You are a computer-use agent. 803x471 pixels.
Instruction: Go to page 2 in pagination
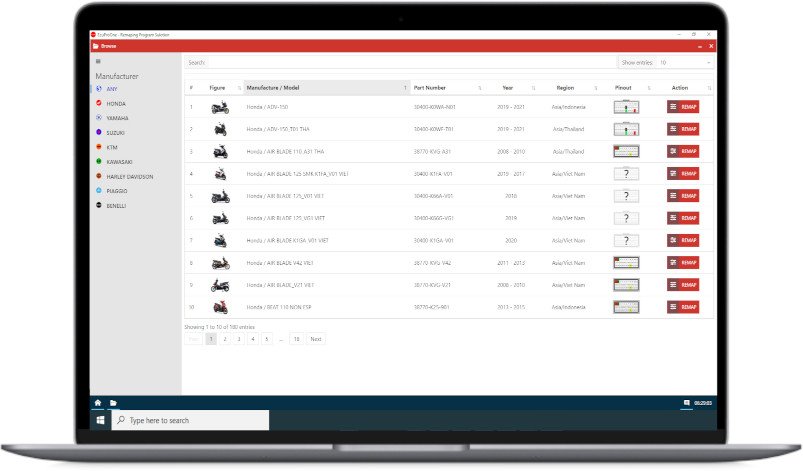(225, 339)
